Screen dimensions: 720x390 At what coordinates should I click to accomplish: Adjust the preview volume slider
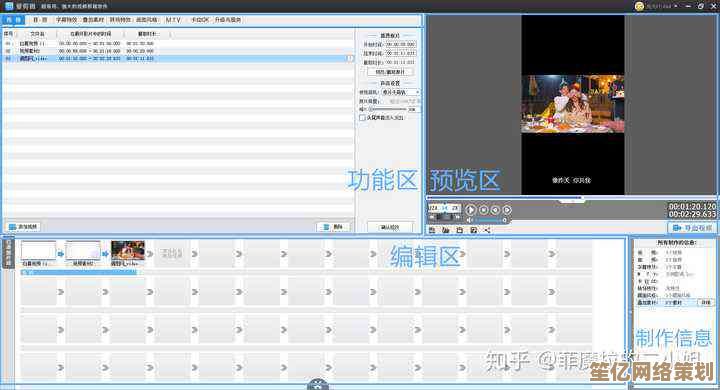491,220
